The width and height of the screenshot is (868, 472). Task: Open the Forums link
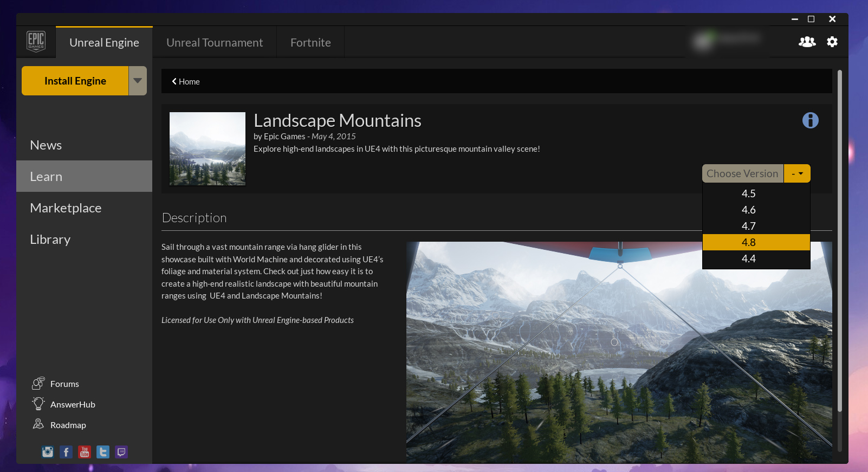[x=64, y=384]
